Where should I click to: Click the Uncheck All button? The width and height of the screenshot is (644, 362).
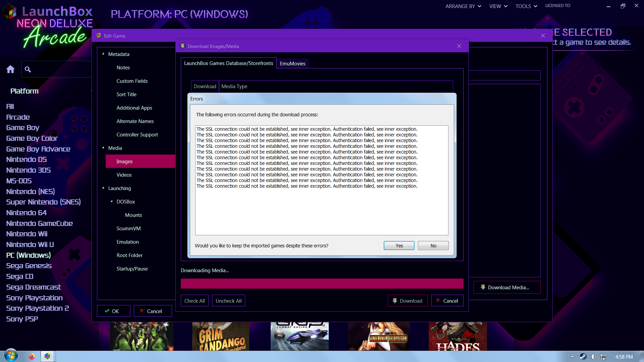click(228, 301)
